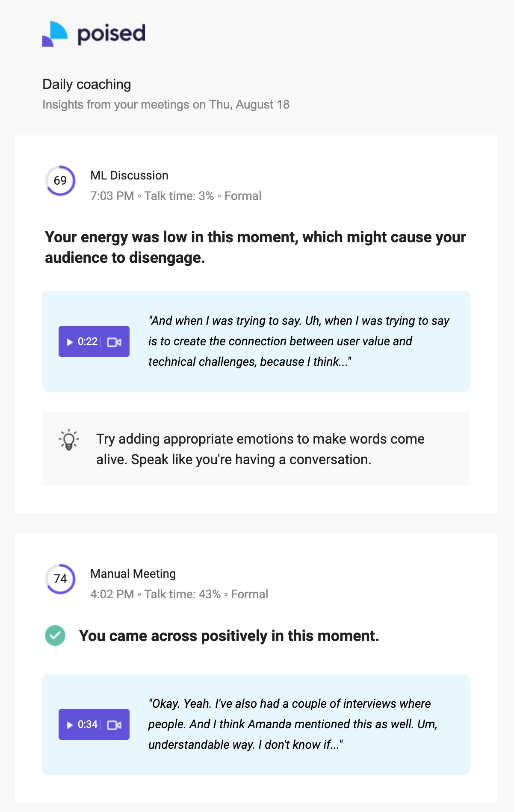This screenshot has height=812, width=514.
Task: Click the low energy insight headline
Action: [x=255, y=247]
